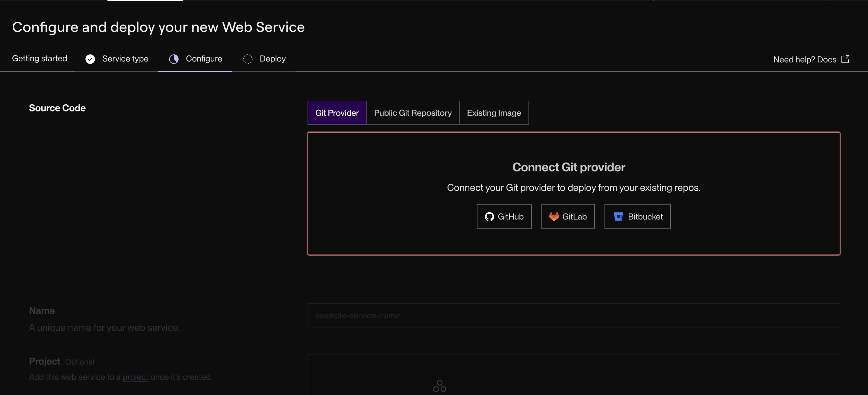This screenshot has height=395, width=868.
Task: Switch to Existing Image option
Action: click(494, 113)
